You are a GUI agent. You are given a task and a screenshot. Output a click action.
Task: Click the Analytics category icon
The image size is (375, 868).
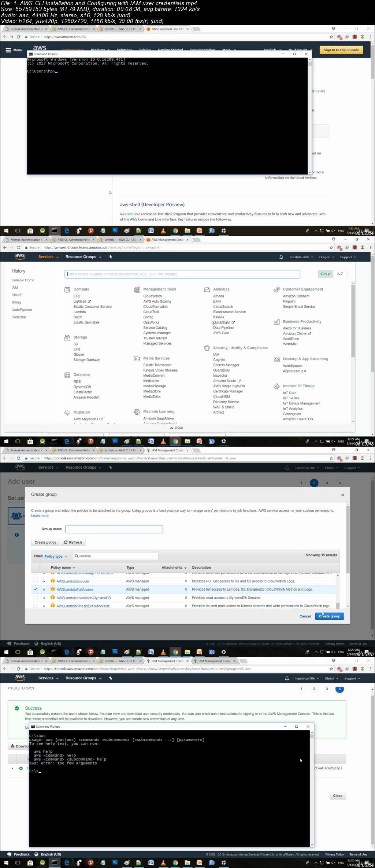click(207, 289)
